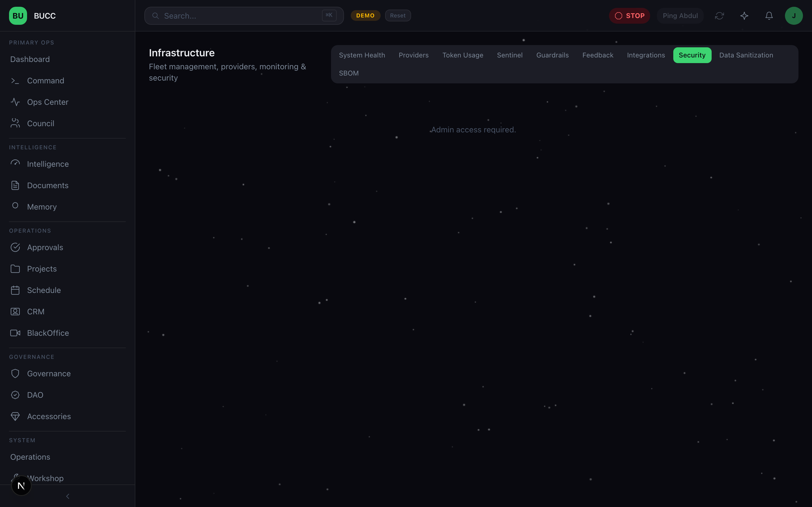Select the SBOM tab
The height and width of the screenshot is (507, 812).
tap(348, 73)
